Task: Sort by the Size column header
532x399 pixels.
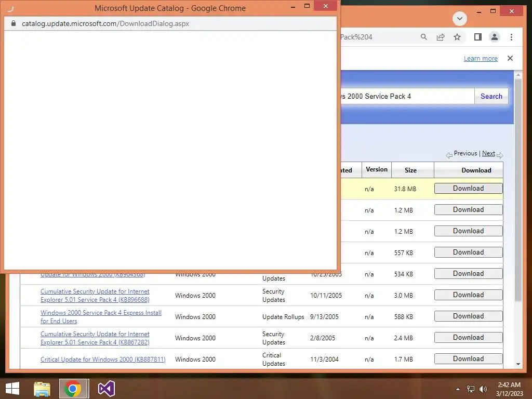Action: point(410,170)
